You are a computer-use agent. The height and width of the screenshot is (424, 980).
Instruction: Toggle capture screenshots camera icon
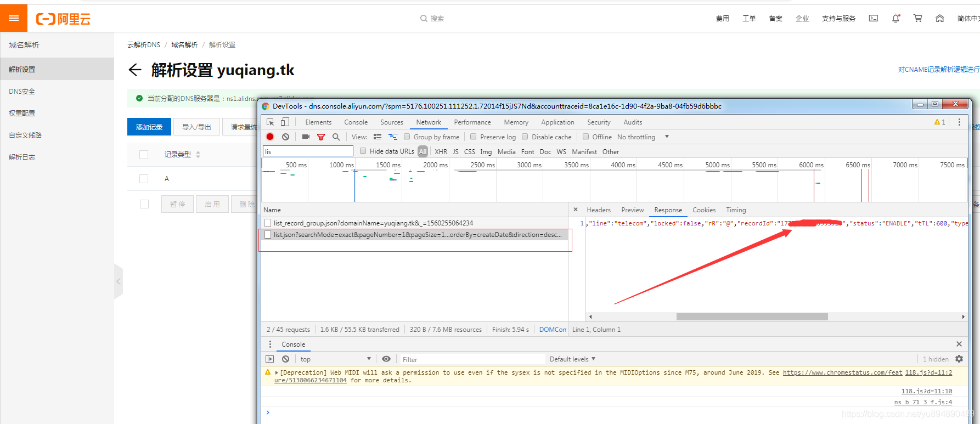(x=306, y=137)
